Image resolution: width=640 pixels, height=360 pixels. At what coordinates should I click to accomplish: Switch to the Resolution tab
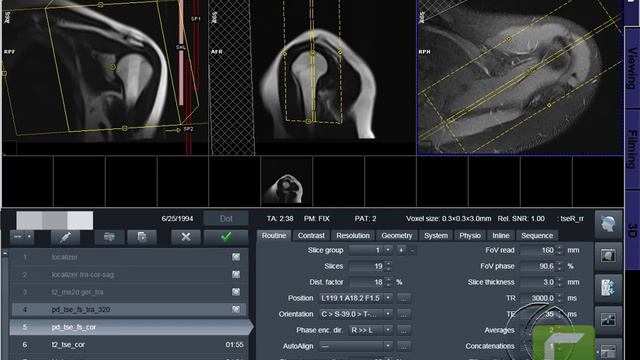pos(353,236)
